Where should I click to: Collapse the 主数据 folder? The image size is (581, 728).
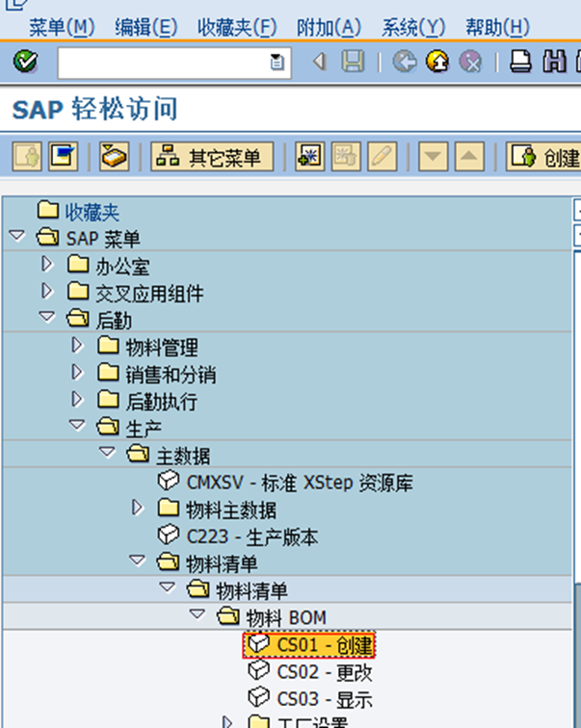[x=107, y=453]
